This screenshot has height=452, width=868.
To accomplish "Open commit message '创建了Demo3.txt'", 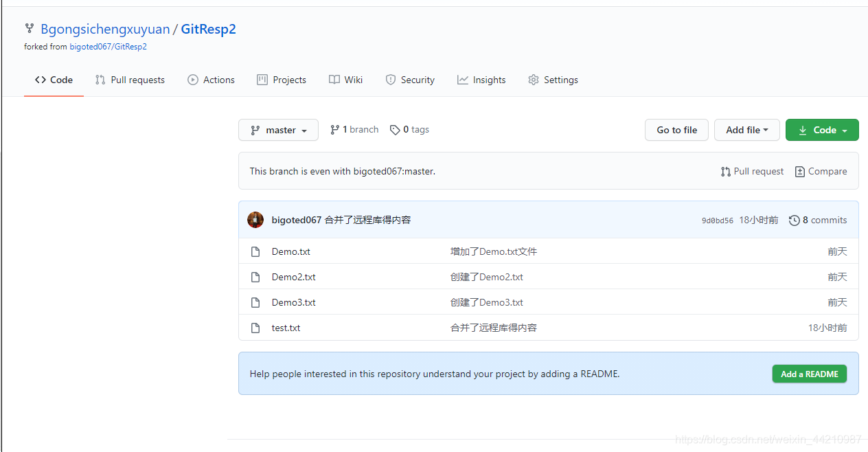I will tap(487, 302).
